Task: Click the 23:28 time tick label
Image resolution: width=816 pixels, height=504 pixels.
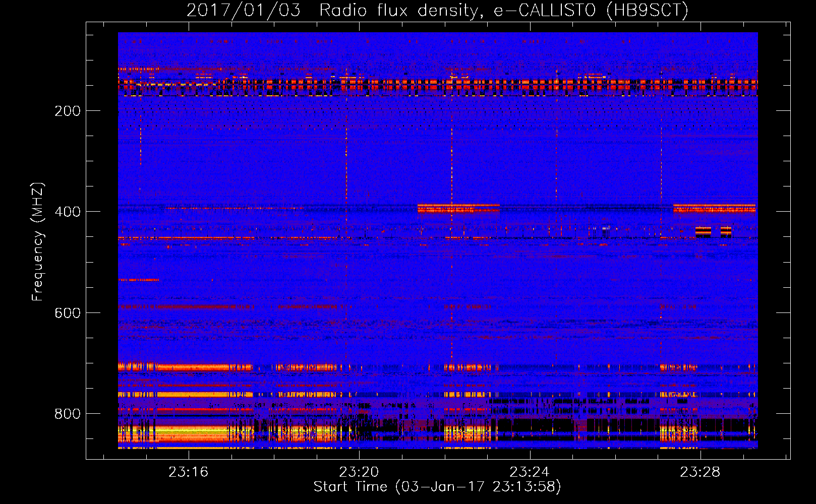Action: click(x=700, y=472)
